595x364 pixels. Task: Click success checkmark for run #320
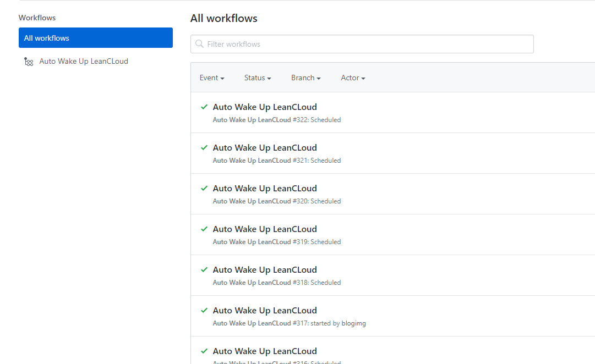click(x=204, y=188)
